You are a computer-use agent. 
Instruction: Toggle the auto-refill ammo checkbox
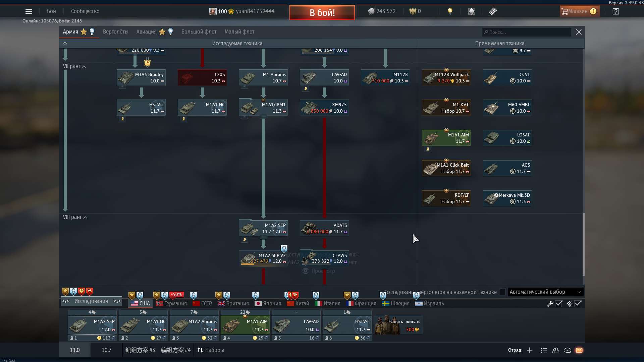pyautogui.click(x=578, y=304)
